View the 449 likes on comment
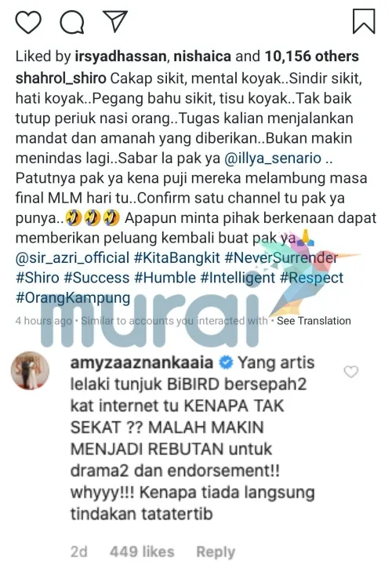Viewport: 392px width, 587px height. tap(142, 552)
